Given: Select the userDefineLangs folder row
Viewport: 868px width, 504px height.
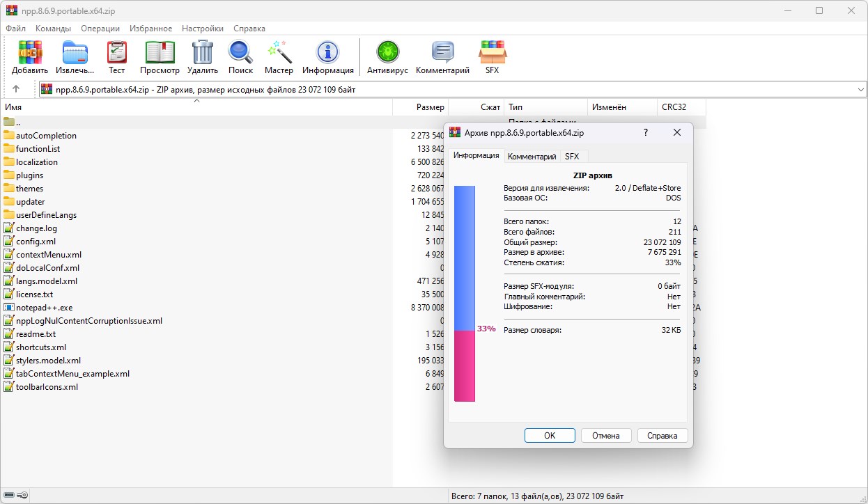Looking at the screenshot, I should (196, 215).
